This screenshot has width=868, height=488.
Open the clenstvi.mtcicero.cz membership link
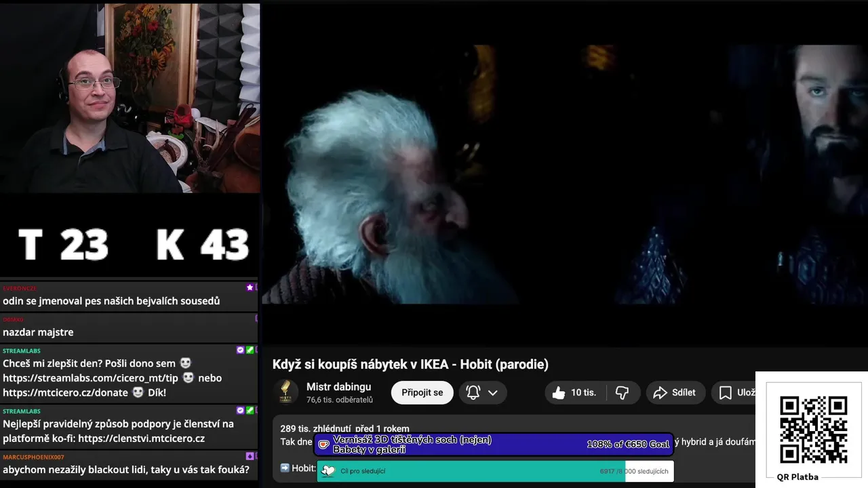(141, 439)
